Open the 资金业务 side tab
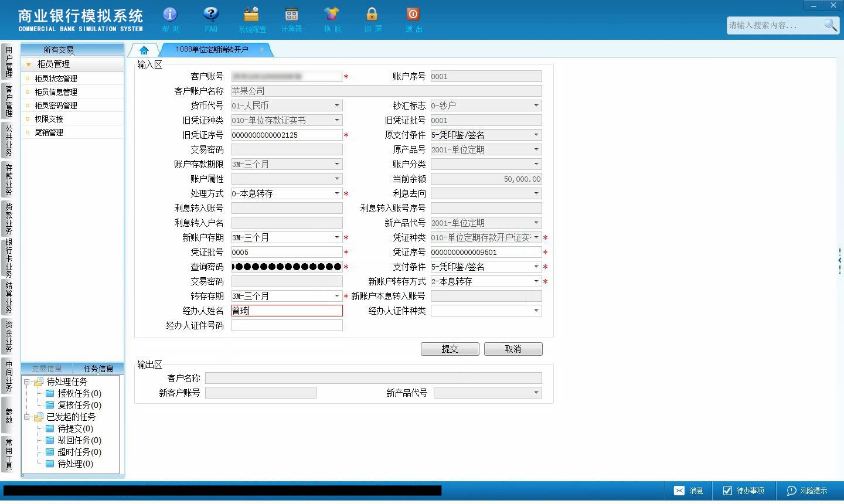Viewport: 844px width, 504px height. pyautogui.click(x=8, y=337)
